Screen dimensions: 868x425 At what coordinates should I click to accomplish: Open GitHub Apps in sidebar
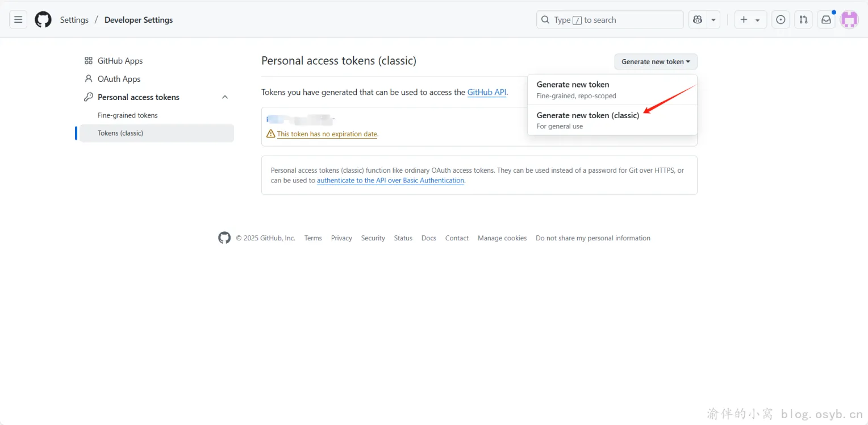point(120,61)
